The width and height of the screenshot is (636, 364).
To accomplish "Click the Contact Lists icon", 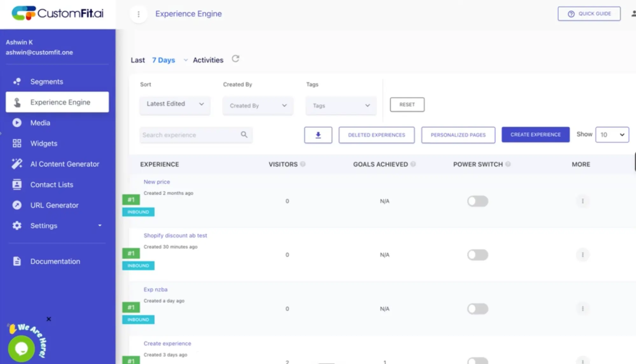I will (x=17, y=184).
